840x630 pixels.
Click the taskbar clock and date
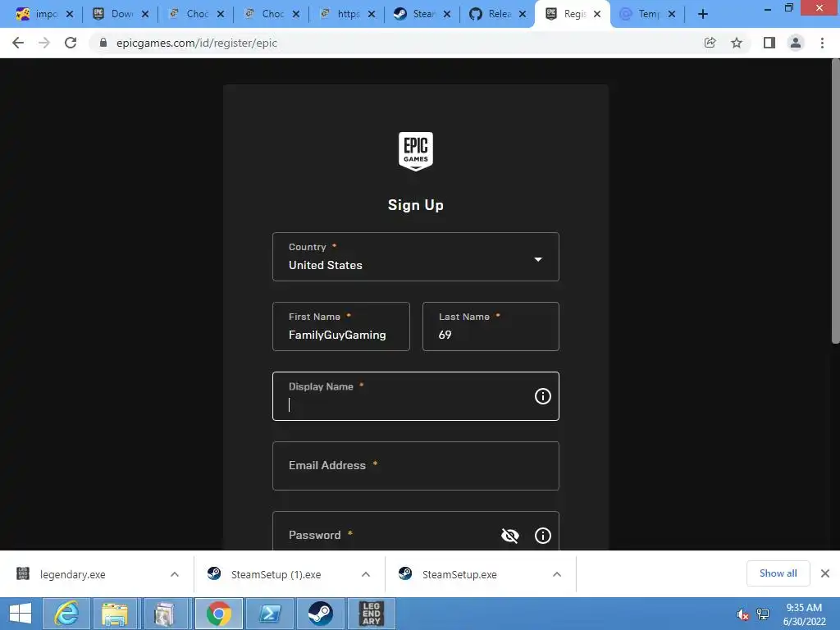(804, 614)
